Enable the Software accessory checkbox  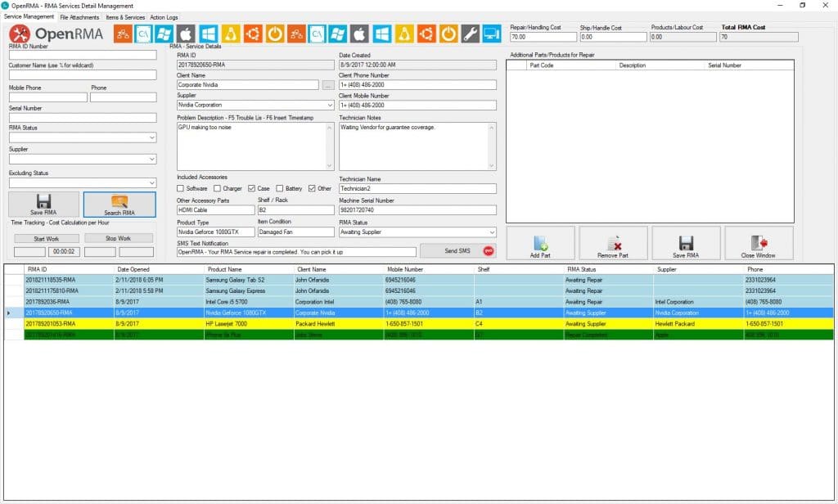pos(180,188)
